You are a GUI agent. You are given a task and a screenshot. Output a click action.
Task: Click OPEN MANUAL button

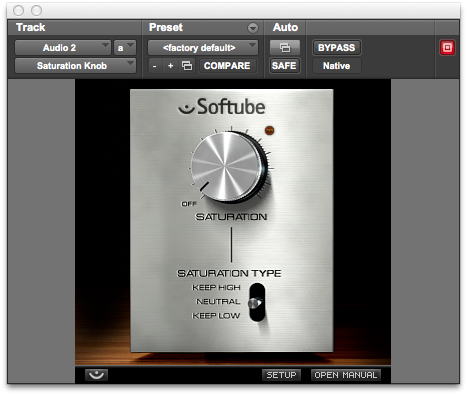(x=346, y=375)
